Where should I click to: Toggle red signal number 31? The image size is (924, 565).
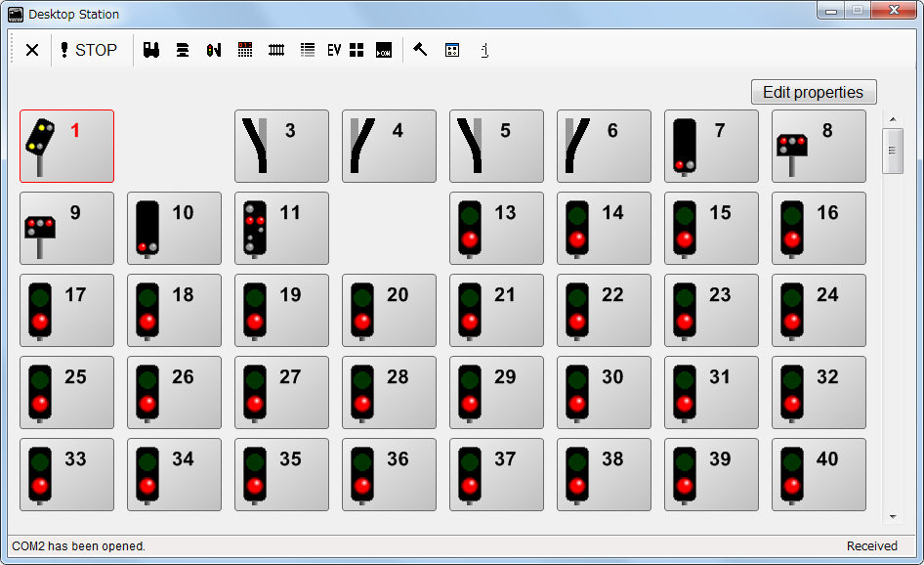(x=711, y=392)
